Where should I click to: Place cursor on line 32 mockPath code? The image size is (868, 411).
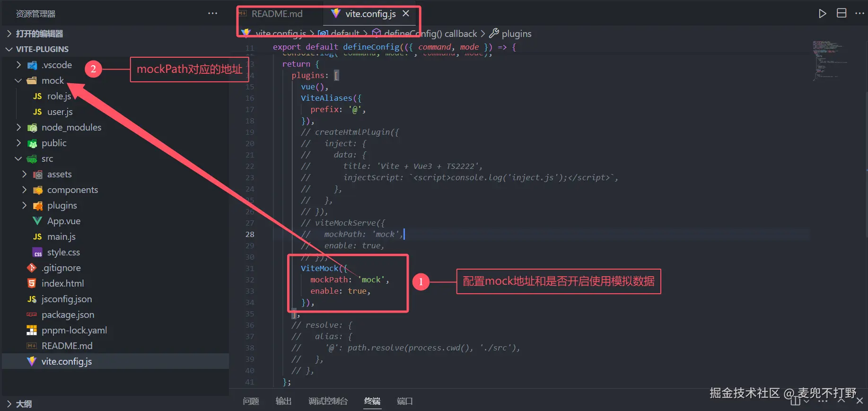pos(350,280)
